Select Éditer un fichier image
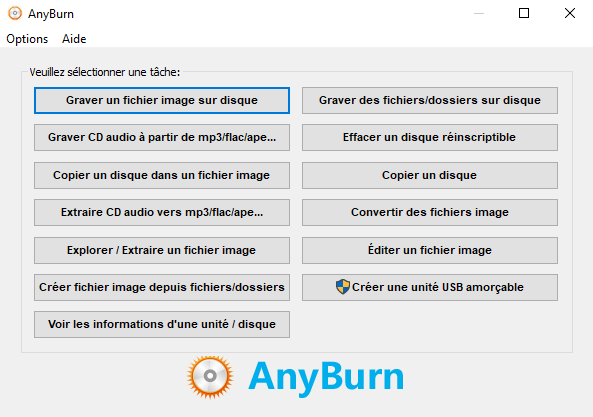 click(430, 250)
